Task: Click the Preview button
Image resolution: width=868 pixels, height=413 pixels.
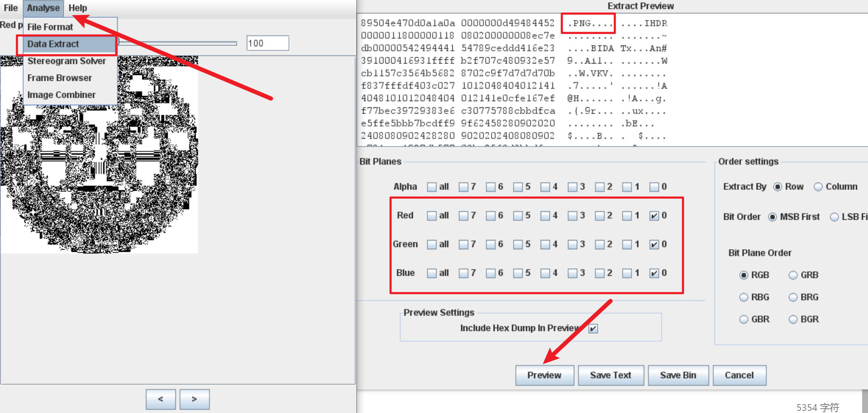Action: tap(544, 375)
